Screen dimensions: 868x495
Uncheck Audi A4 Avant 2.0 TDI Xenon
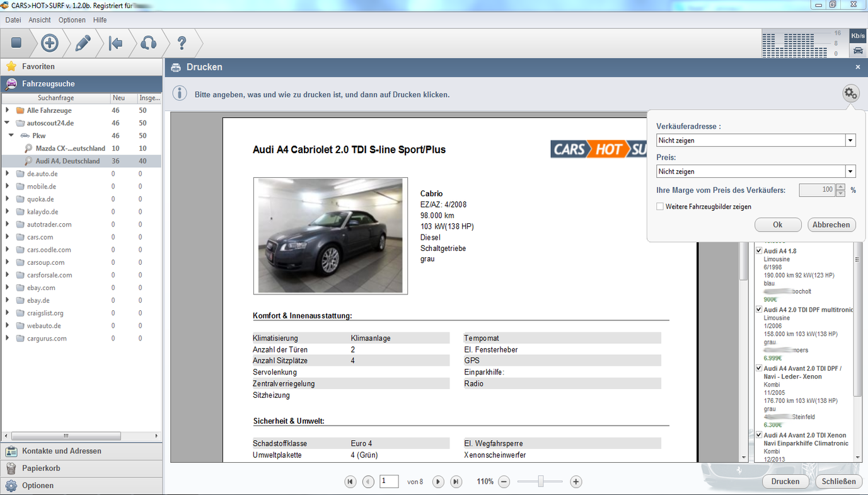759,435
